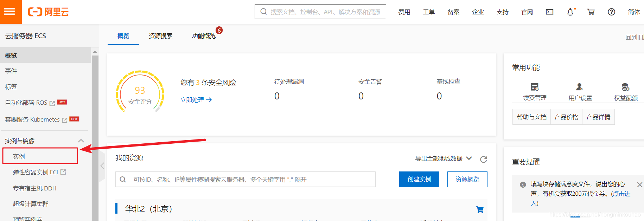Collapse the left sidebar with the handle arrow
The height and width of the screenshot is (221, 644).
tap(102, 166)
